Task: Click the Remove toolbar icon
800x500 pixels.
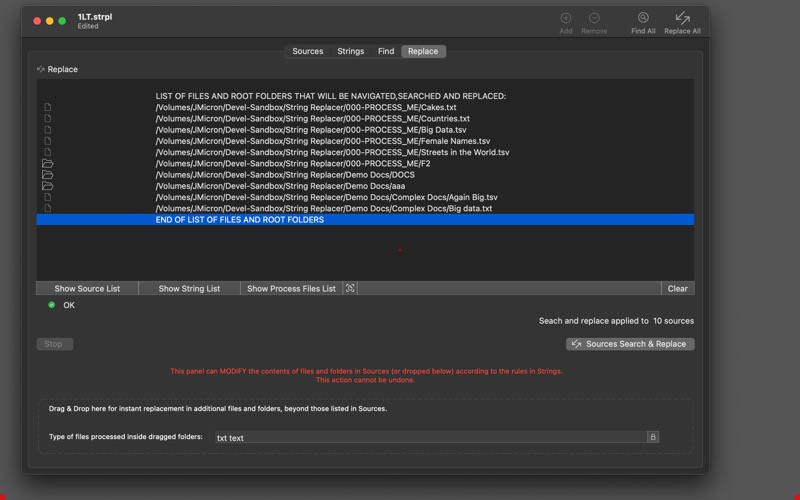Action: (x=594, y=18)
